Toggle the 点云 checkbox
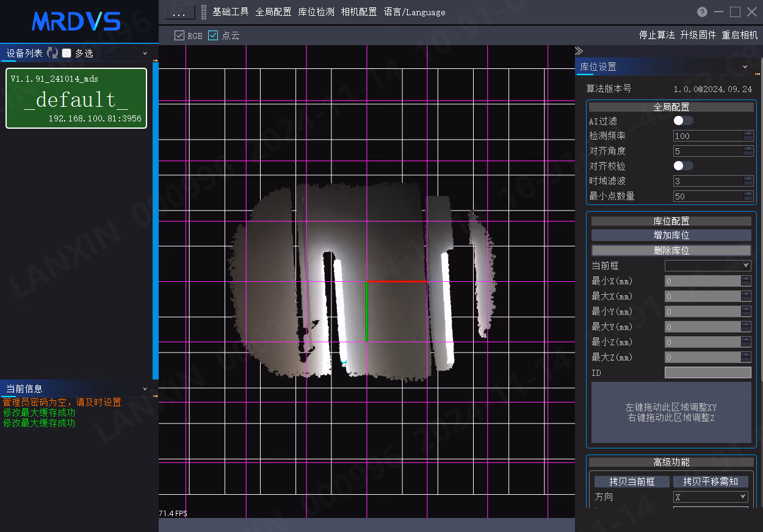Image resolution: width=763 pixels, height=532 pixels. 213,35
